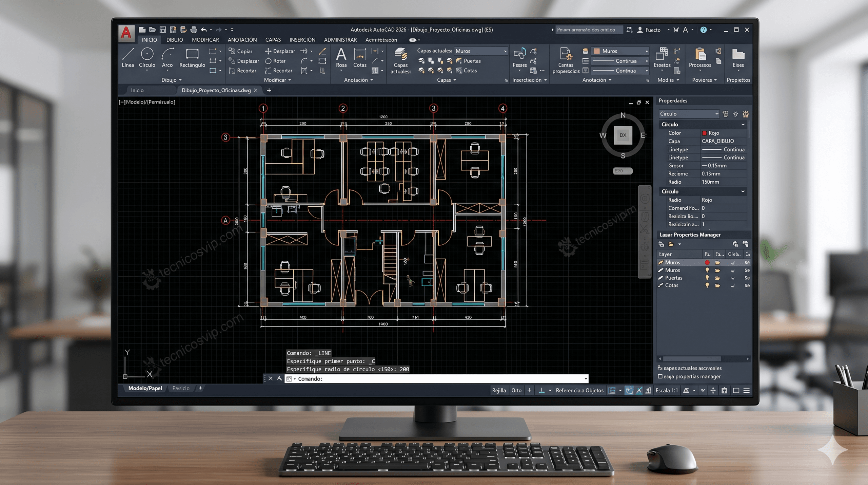This screenshot has height=485, width=868.
Task: Switch to the Modelo/Papel layout tab
Action: (145, 389)
